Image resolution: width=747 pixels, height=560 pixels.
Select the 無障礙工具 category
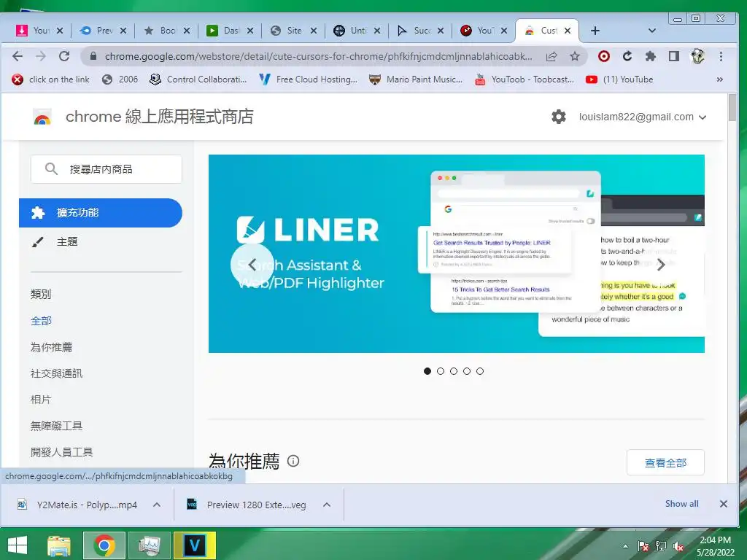pos(57,426)
